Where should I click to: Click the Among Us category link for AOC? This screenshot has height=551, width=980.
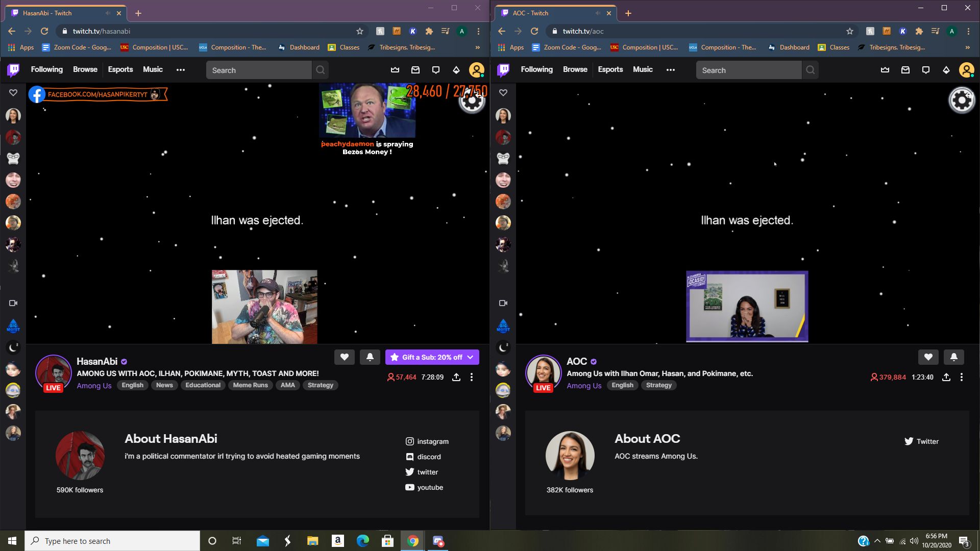(584, 386)
